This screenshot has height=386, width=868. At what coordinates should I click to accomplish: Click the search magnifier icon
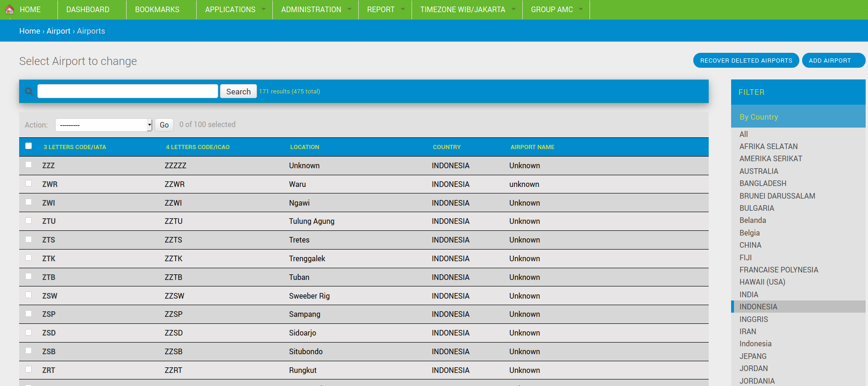[x=29, y=92]
